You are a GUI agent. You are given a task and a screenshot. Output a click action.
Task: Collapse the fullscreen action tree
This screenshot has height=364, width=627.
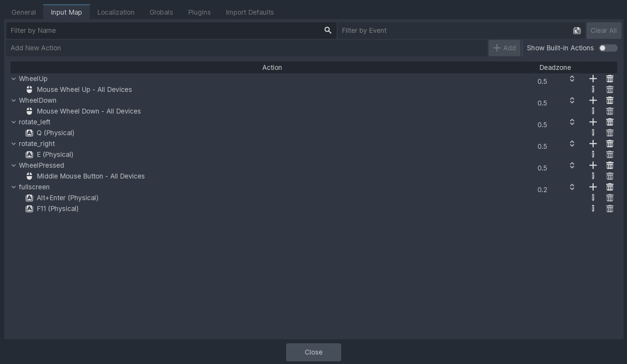[x=14, y=187]
